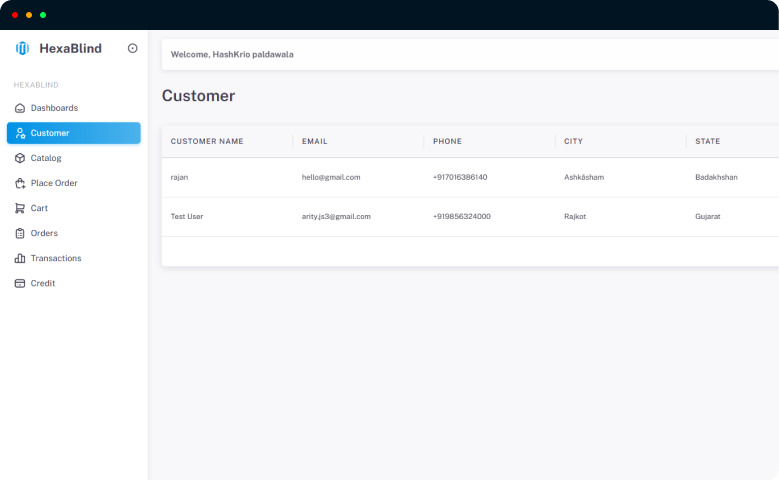Click the green maximize window dot

point(43,15)
